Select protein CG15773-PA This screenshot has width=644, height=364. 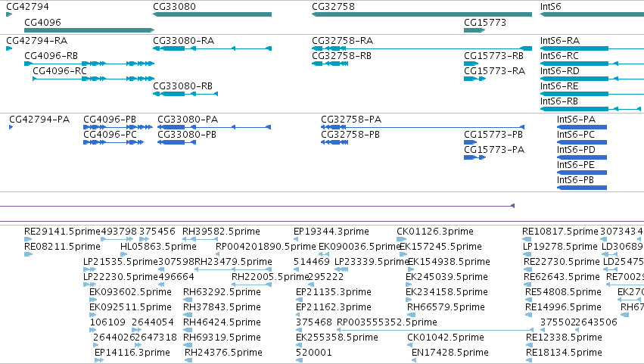click(494, 150)
